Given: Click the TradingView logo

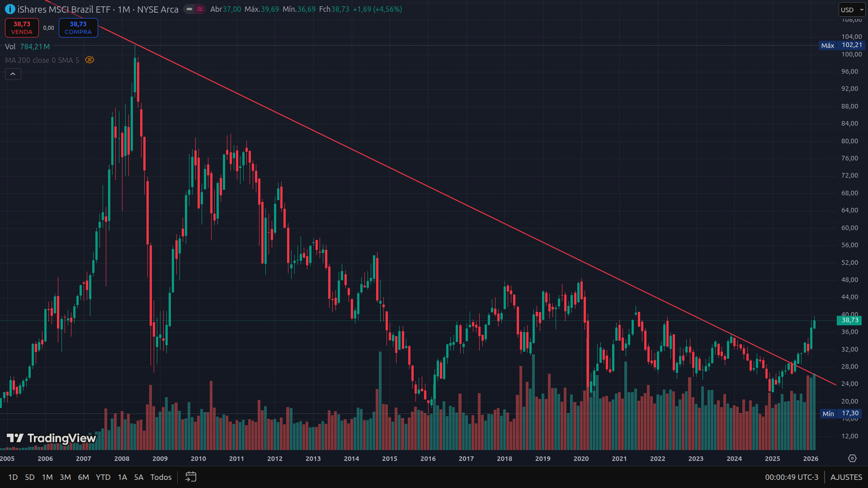Looking at the screenshot, I should point(51,438).
